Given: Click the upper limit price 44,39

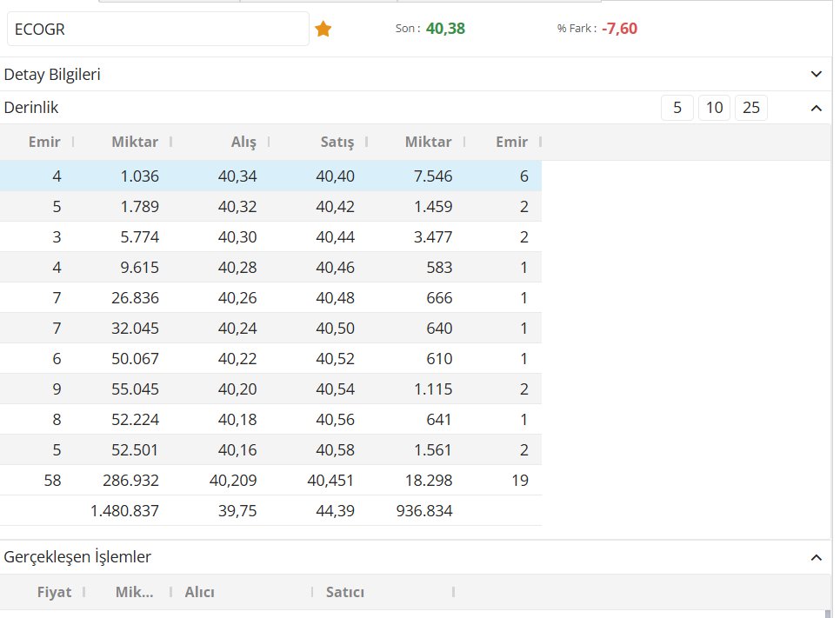Looking at the screenshot, I should pos(336,511).
